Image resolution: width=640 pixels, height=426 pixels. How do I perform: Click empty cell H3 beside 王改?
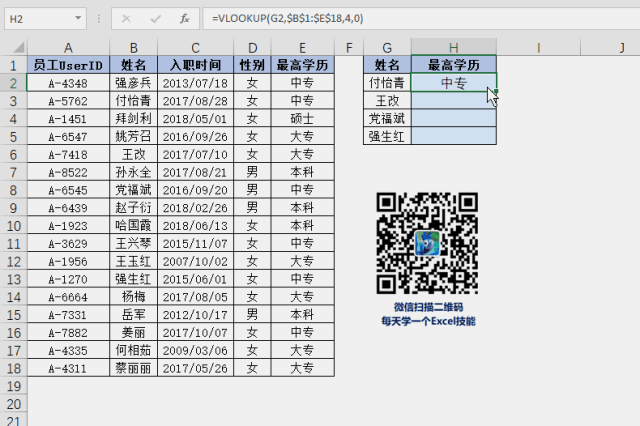pos(454,101)
